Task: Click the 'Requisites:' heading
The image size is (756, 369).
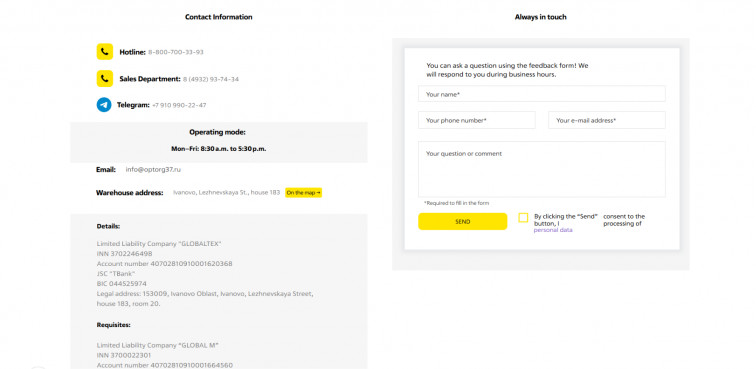Action: [113, 325]
